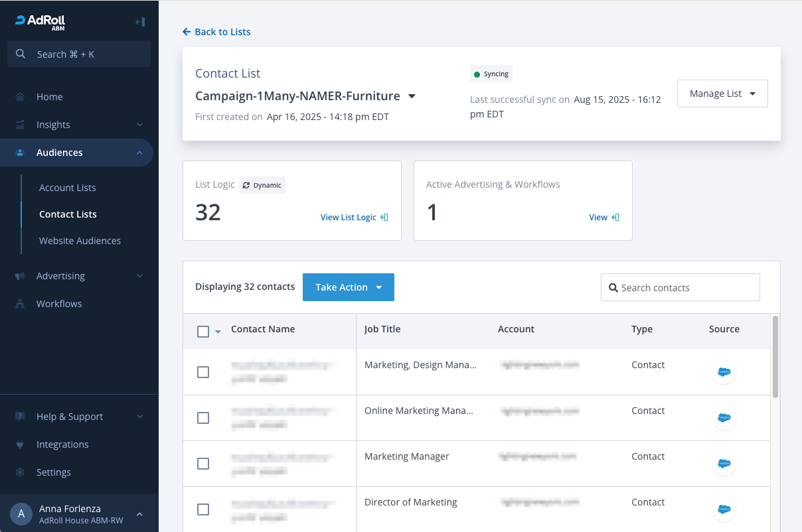Open Account Lists in the sidebar
The width and height of the screenshot is (802, 532).
pyautogui.click(x=68, y=188)
